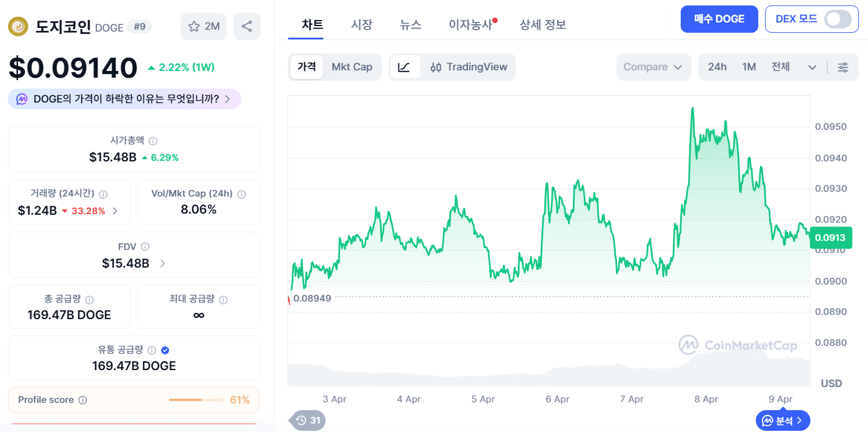Add DOGE to watchlist via star icon

pyautogui.click(x=194, y=26)
